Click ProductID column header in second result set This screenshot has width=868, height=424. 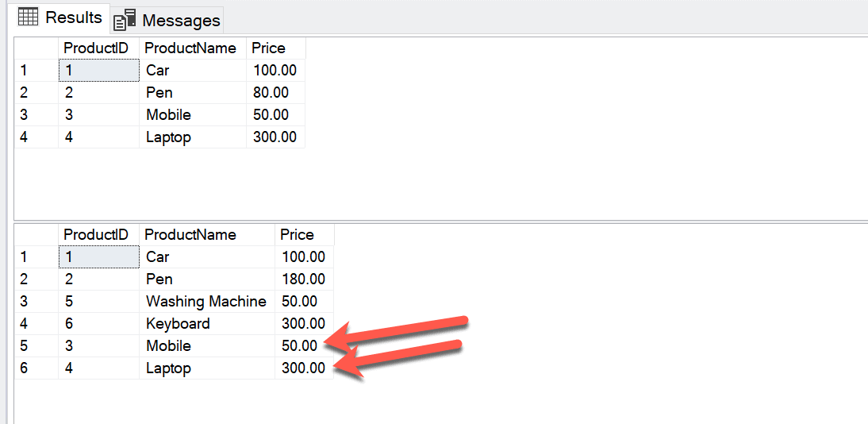coord(95,235)
